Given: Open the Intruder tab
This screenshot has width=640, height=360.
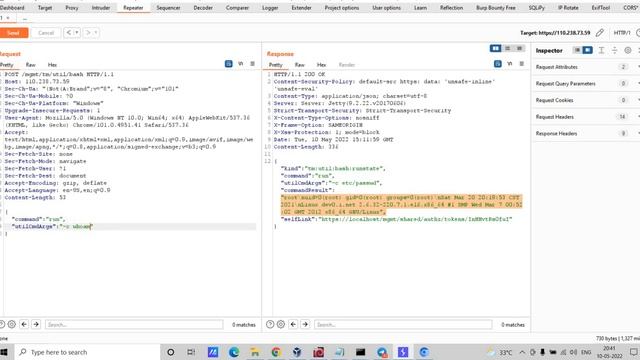Looking at the screenshot, I should pyautogui.click(x=101, y=8).
